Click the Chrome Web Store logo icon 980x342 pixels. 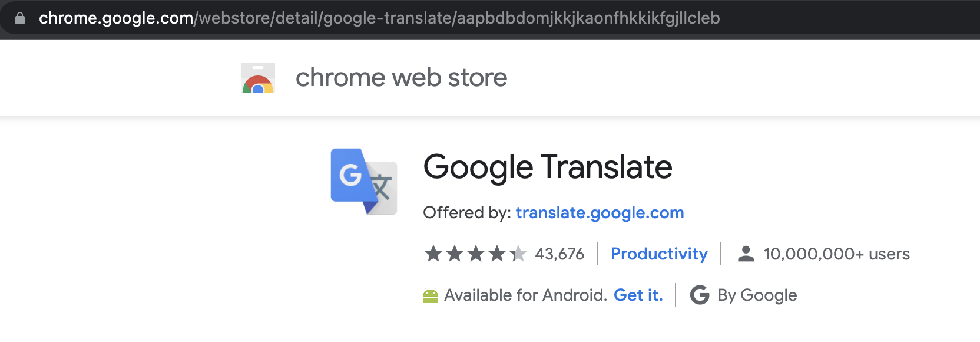[258, 78]
